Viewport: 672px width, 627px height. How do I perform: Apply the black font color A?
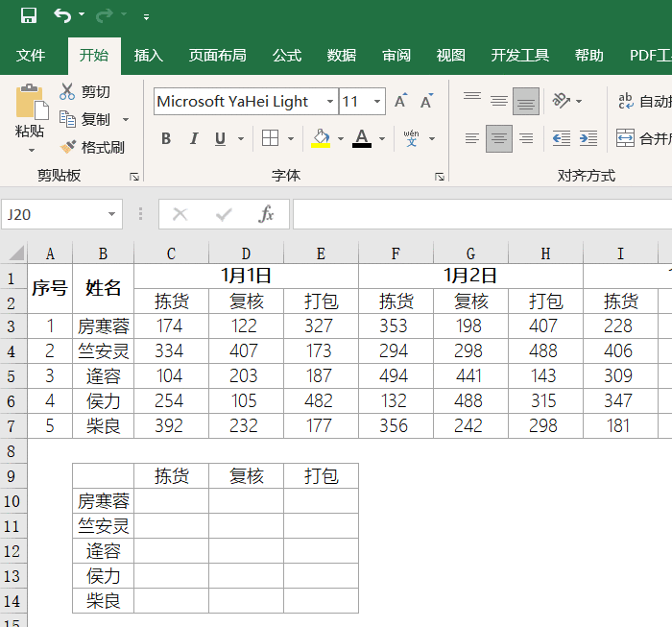(x=362, y=138)
